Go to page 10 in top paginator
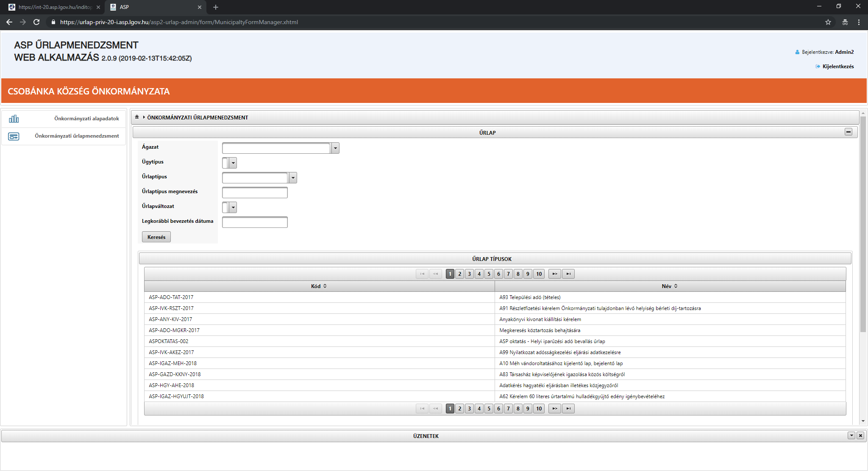Image resolution: width=868 pixels, height=471 pixels. click(x=539, y=274)
